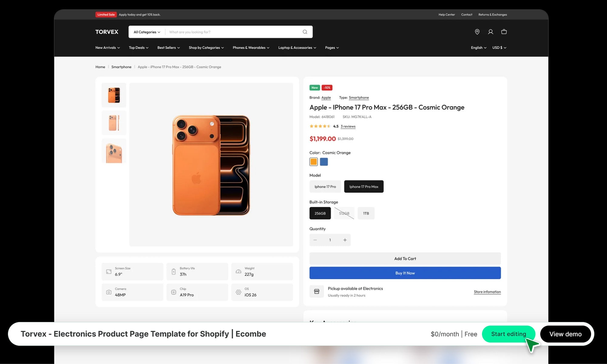Expand the English language selector
Viewport: 607px width, 364px height.
(478, 48)
